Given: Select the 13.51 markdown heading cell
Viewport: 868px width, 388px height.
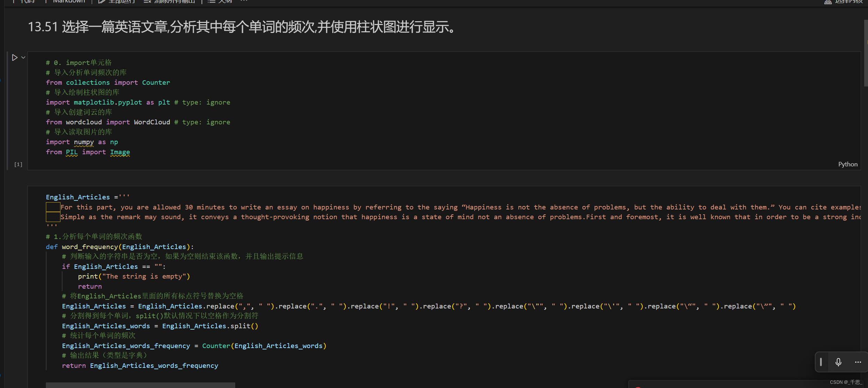Looking at the screenshot, I should click(242, 27).
